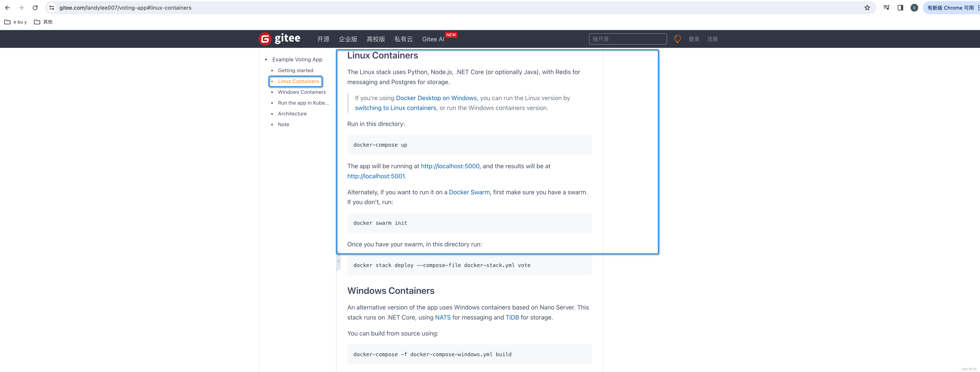Open the 'Docker Desktop on Windows' link
Viewport: 980px width, 372px height.
click(x=436, y=98)
